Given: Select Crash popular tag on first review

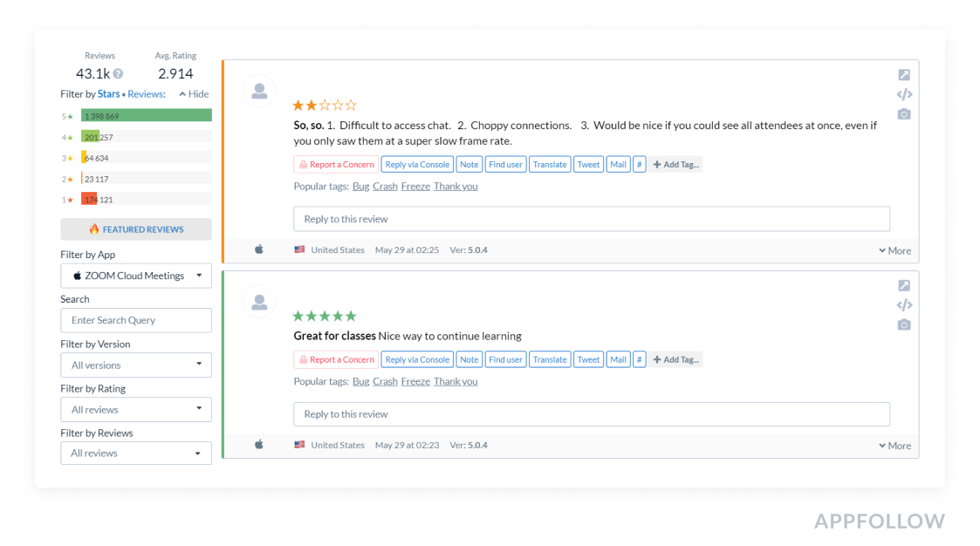Looking at the screenshot, I should click(x=385, y=187).
